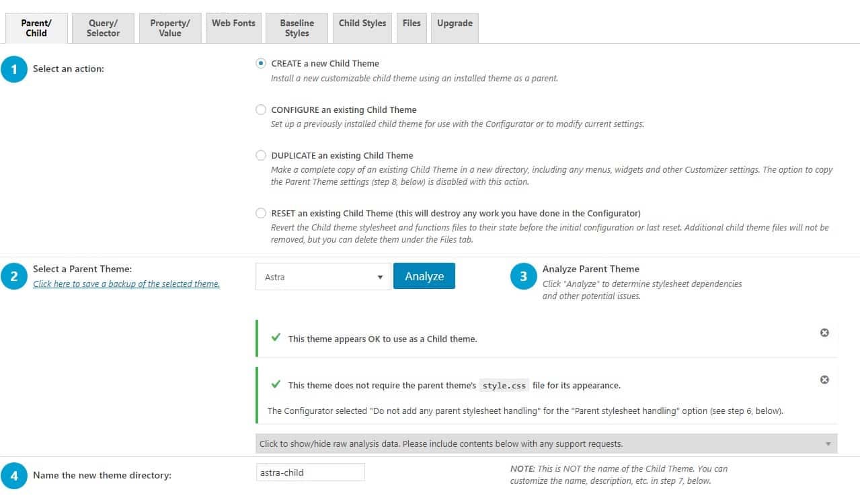This screenshot has height=504, width=860.
Task: Select RESET an existing Child Theme
Action: [261, 213]
